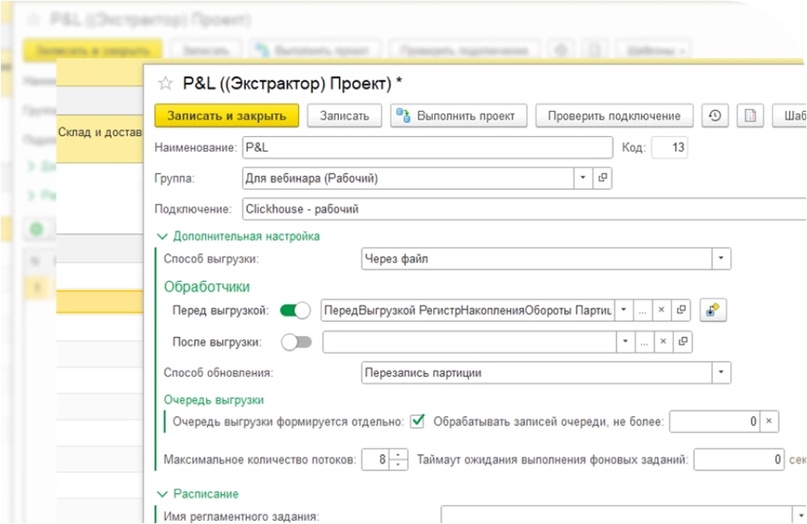The height and width of the screenshot is (524, 807).
Task: Collapse the Дополнительная настройка section
Action: [163, 236]
